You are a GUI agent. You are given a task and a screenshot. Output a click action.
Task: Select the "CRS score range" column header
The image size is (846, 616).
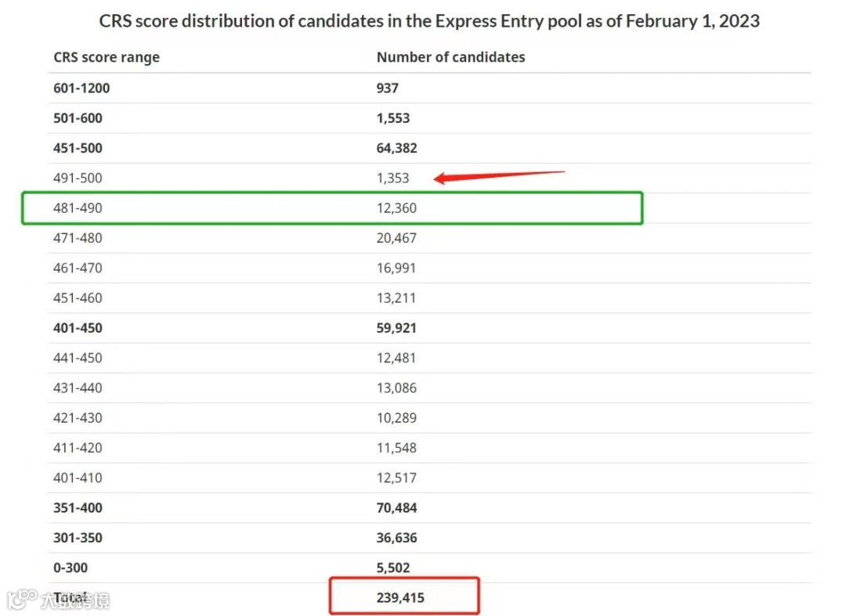tap(107, 57)
